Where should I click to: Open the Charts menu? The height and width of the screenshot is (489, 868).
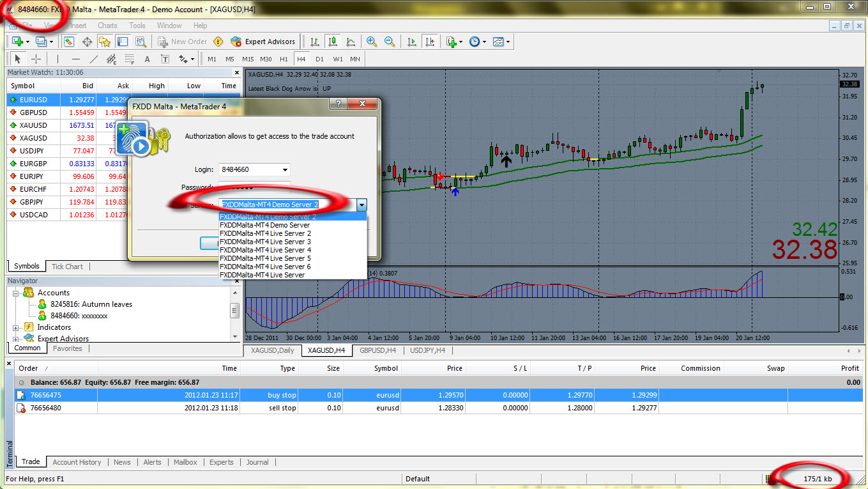coord(107,26)
